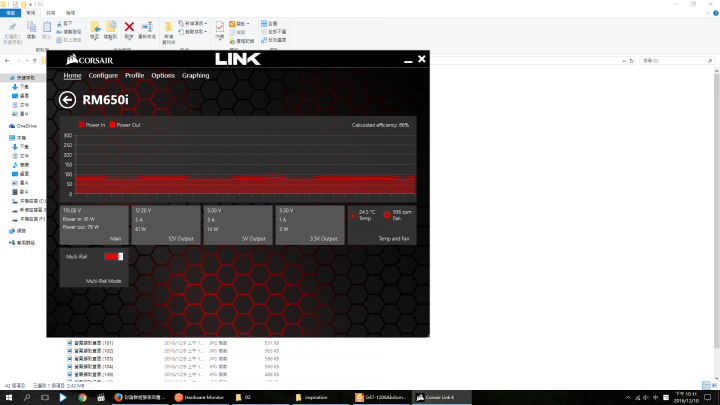Click the red gear Fan icon
This screenshot has height=405, width=720.
pos(387,215)
